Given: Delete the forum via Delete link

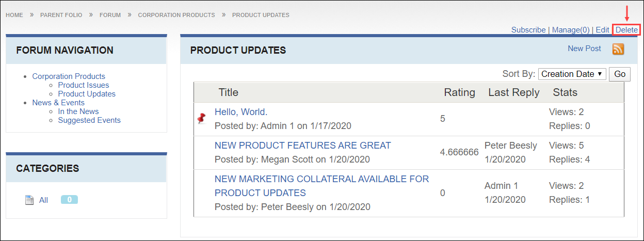Looking at the screenshot, I should (626, 30).
